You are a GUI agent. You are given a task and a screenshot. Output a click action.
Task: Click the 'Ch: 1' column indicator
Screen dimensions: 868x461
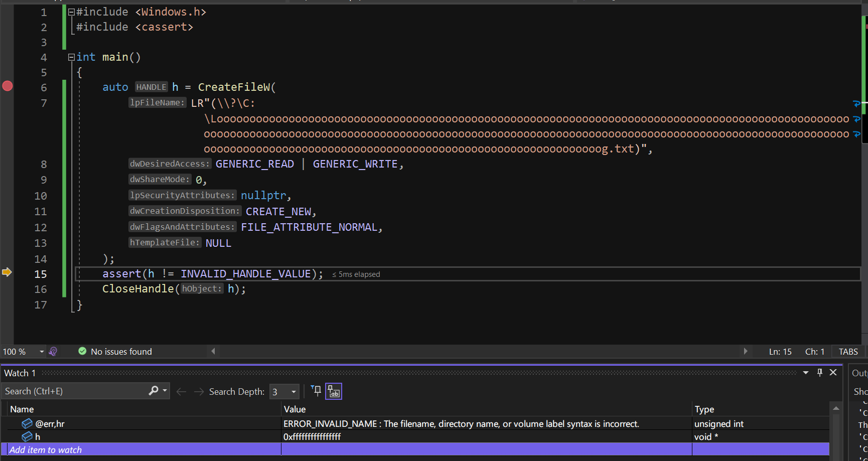pyautogui.click(x=815, y=352)
